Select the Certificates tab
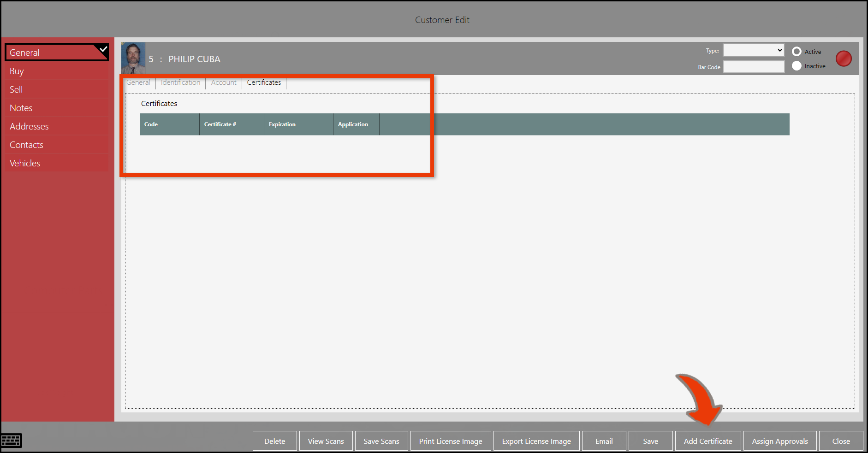The image size is (868, 453). click(264, 82)
